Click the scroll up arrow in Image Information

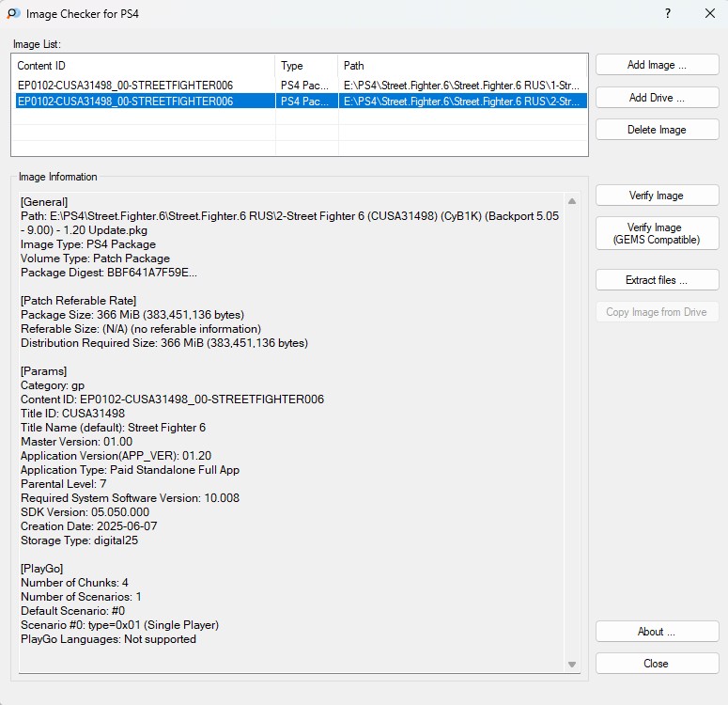pos(572,201)
